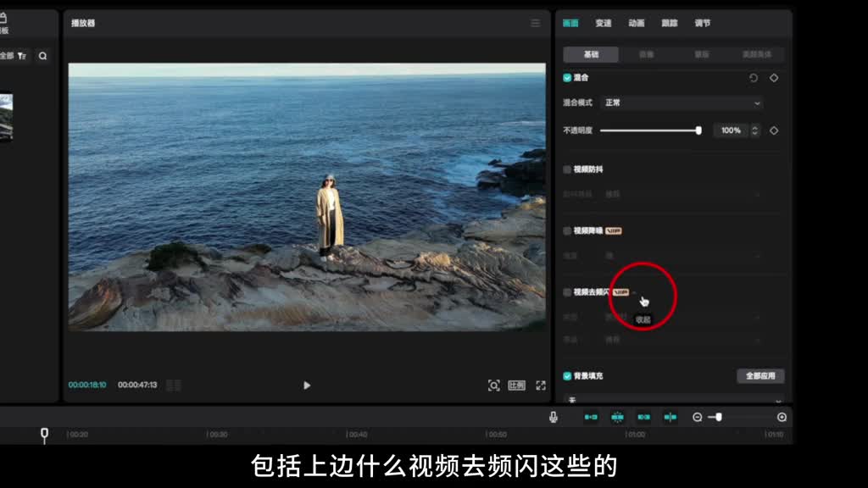The image size is (868, 488).
Task: Click timeline zoom out minus icon
Action: (x=698, y=417)
